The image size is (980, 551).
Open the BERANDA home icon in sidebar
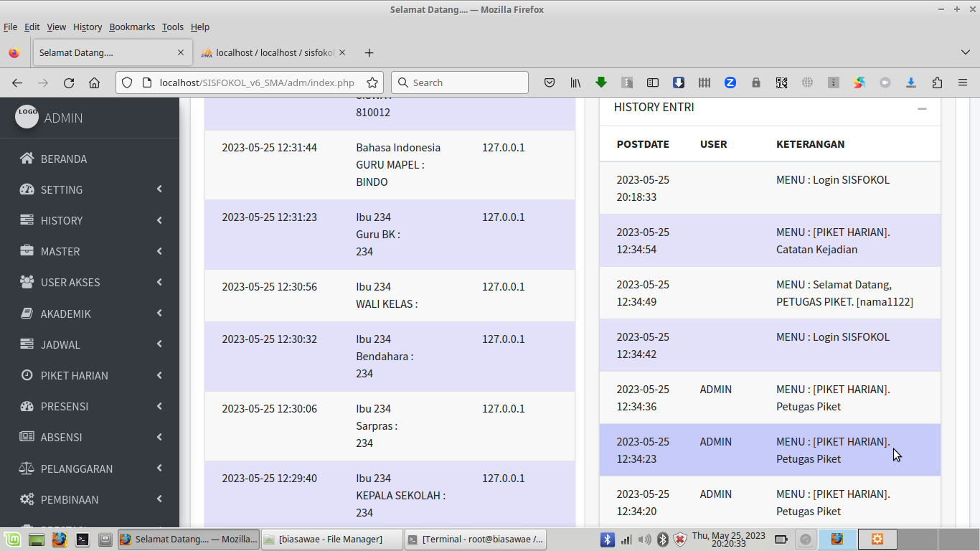coord(27,159)
